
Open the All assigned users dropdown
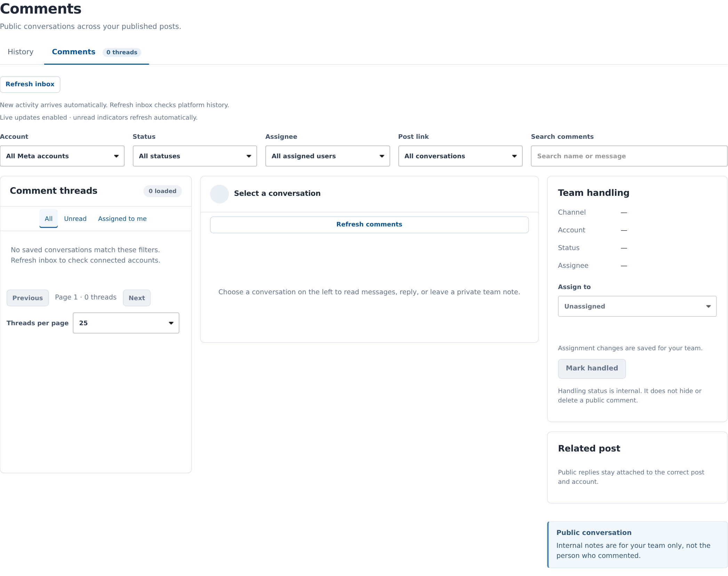tap(328, 156)
